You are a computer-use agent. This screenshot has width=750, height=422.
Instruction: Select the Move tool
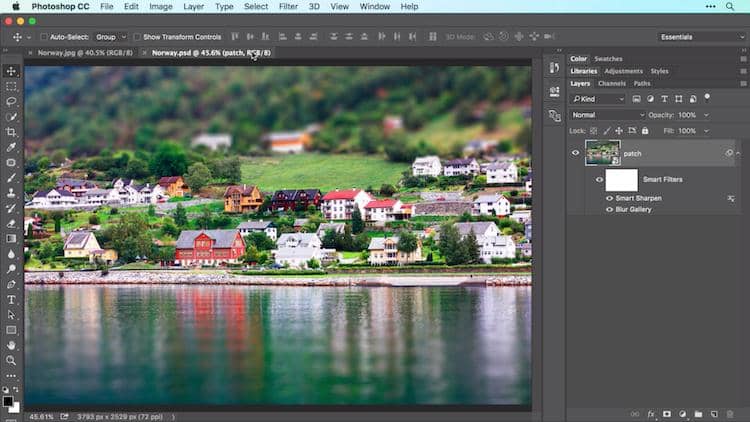(11, 71)
